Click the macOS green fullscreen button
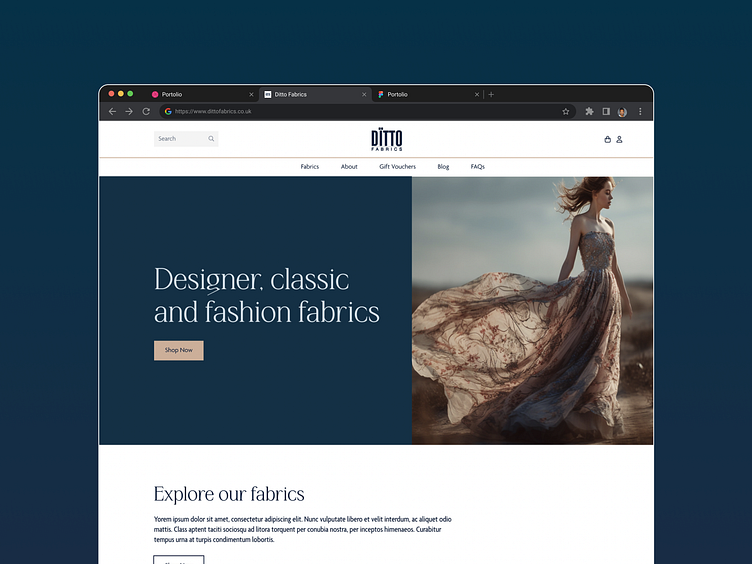Image resolution: width=752 pixels, height=564 pixels. (x=130, y=94)
